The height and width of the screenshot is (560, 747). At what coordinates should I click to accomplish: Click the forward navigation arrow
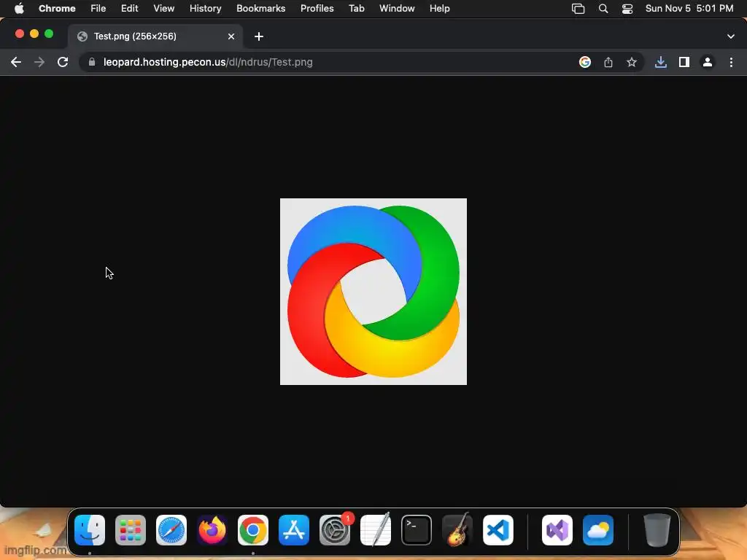point(39,62)
